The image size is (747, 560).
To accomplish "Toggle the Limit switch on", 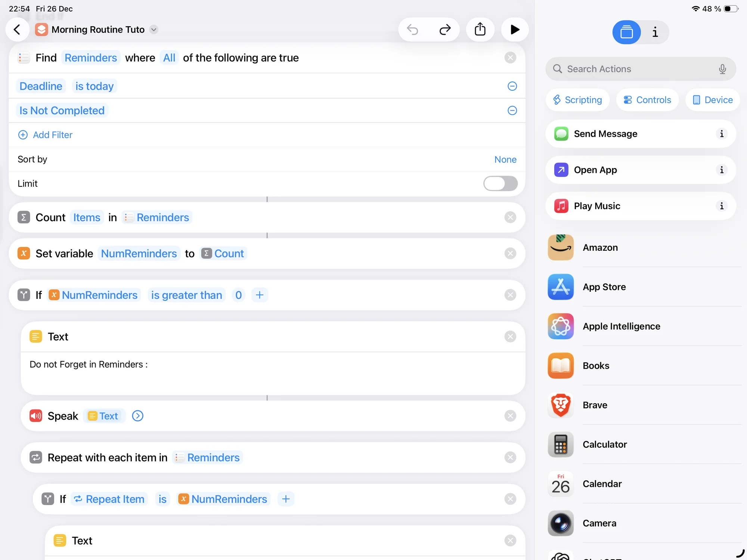I will (500, 183).
